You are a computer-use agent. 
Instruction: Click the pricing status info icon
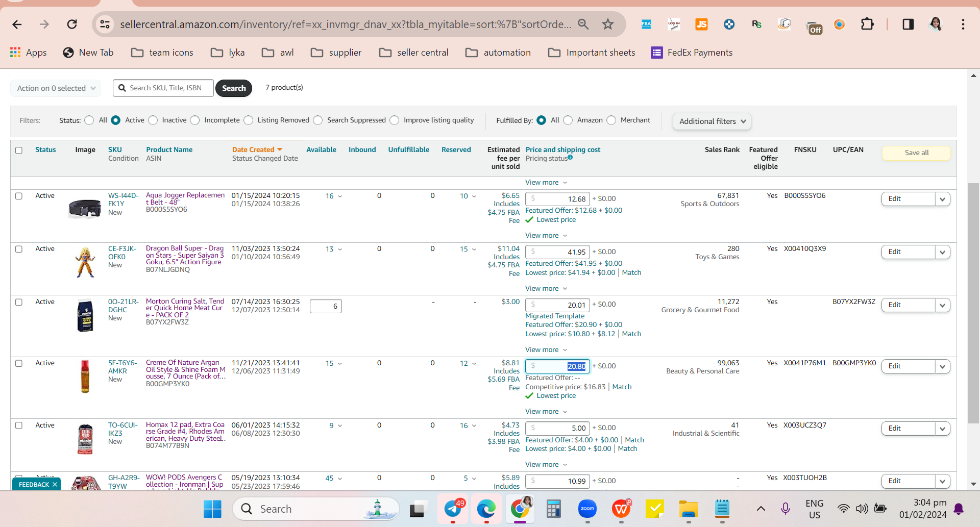(570, 158)
